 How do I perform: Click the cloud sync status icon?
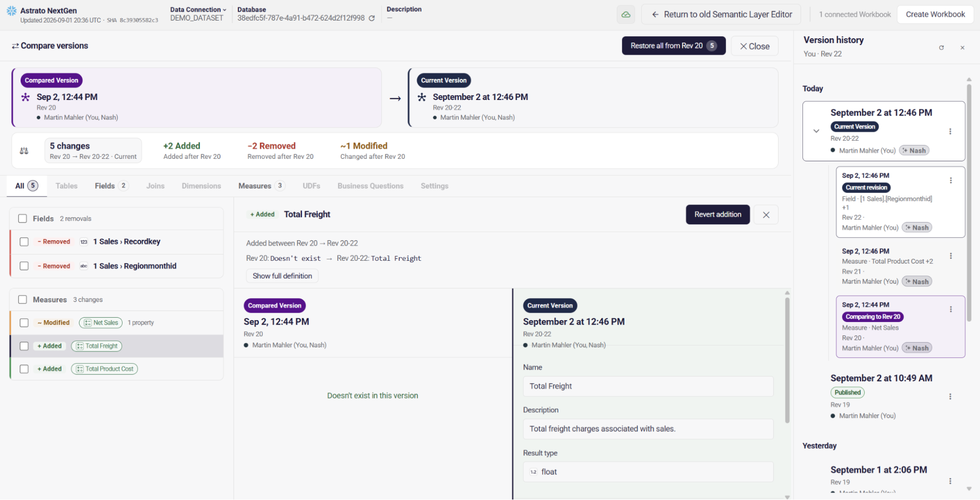point(626,14)
